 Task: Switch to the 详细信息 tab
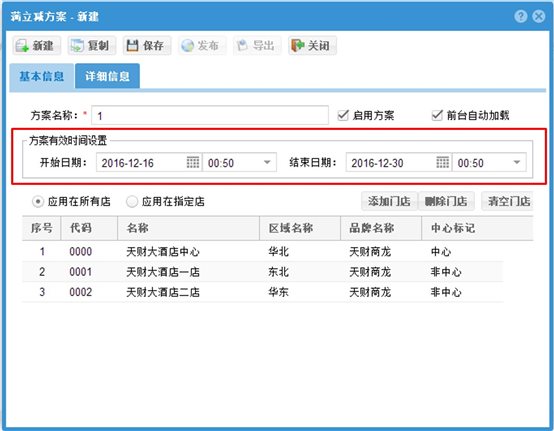[x=107, y=76]
